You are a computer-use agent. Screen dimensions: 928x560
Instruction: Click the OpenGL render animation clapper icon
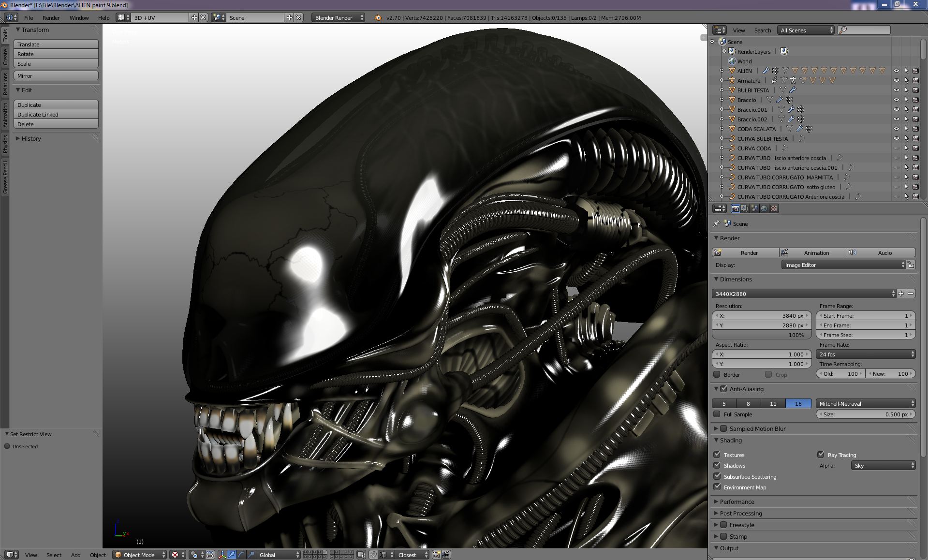(446, 555)
